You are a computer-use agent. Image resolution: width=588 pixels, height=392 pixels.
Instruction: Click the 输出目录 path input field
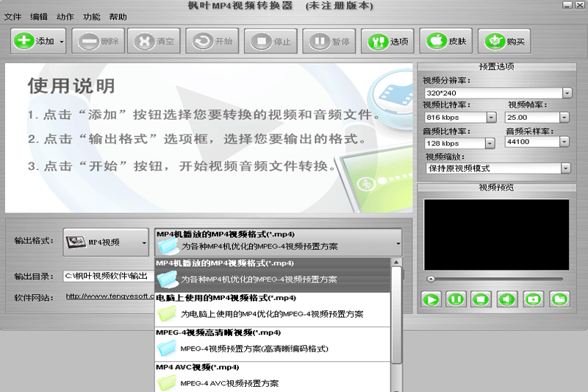pos(109,276)
